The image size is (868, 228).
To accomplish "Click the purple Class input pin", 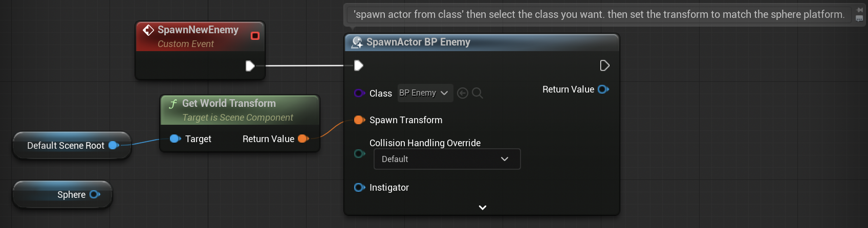I will [x=359, y=93].
